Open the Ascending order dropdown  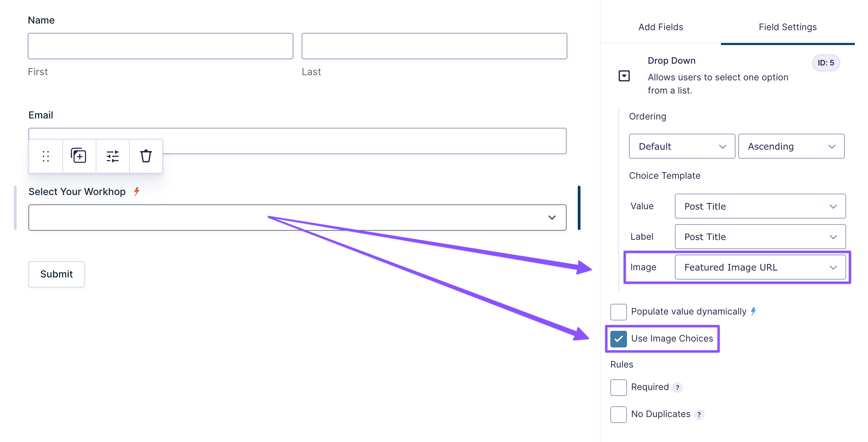click(x=791, y=147)
